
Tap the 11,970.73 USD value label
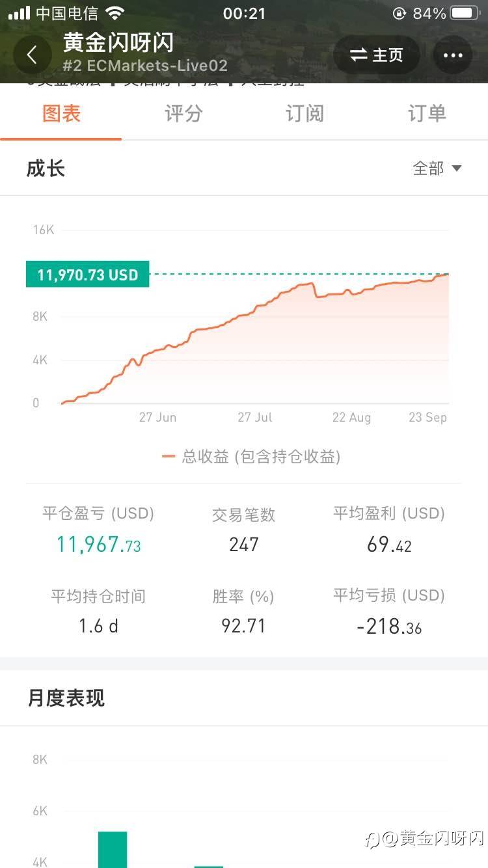coord(87,275)
